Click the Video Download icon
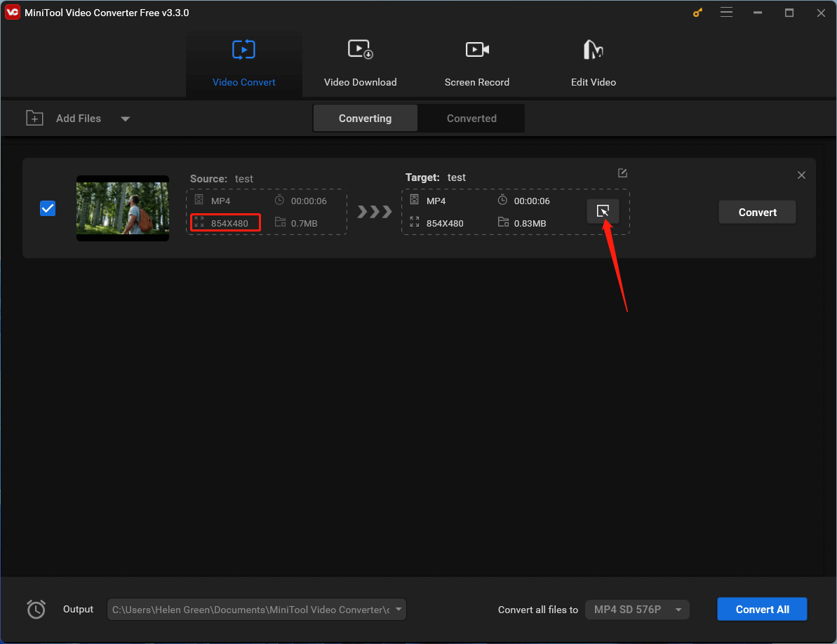Screen dimensions: 837x644 pos(361,50)
